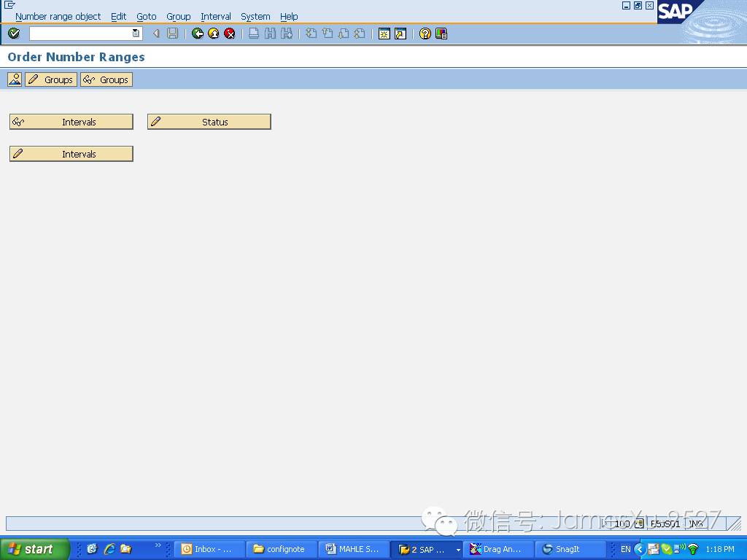
Task: Open the SAP window control menu icon
Action: [x=9, y=5]
